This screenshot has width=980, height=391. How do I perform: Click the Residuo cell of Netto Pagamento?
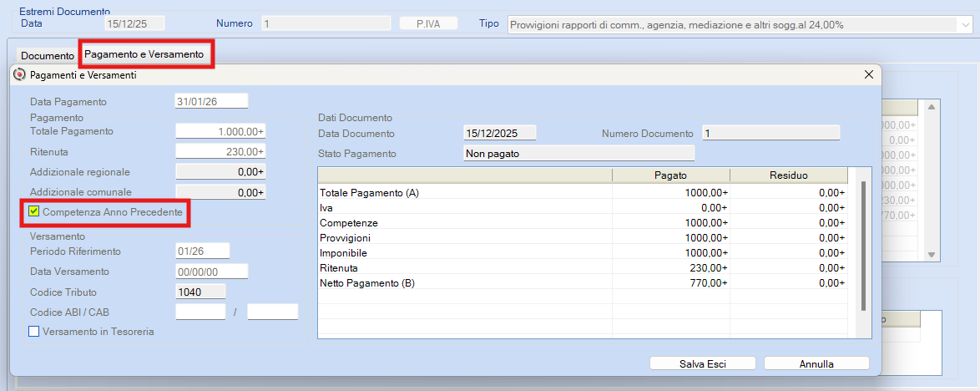(789, 282)
